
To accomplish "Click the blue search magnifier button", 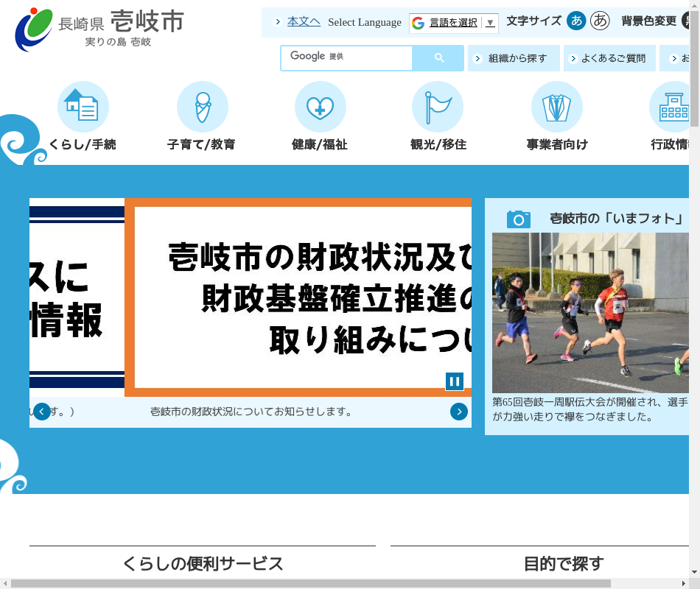I will click(x=438, y=58).
